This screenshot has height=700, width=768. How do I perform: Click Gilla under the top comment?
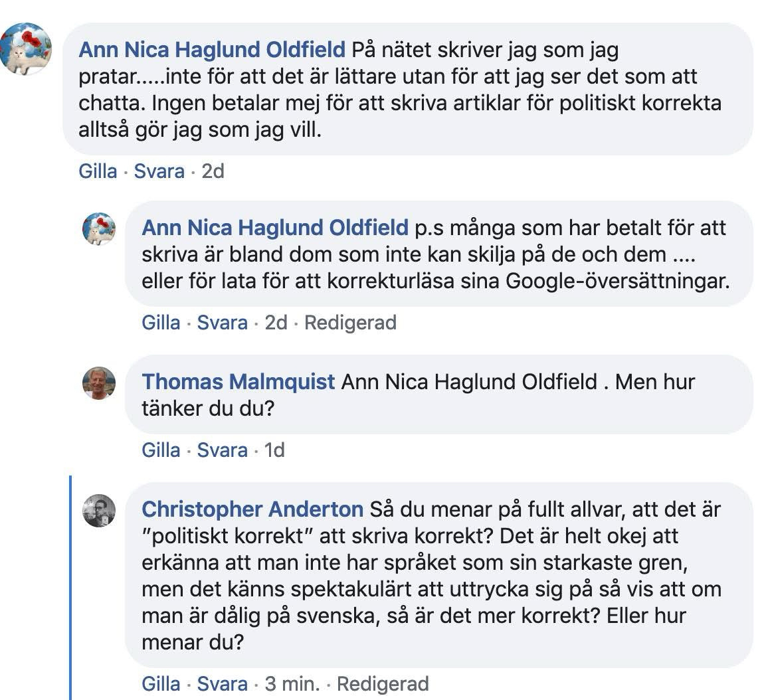click(98, 171)
